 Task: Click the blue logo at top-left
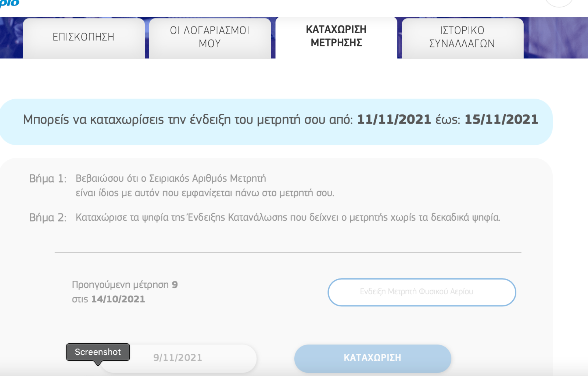click(x=10, y=4)
